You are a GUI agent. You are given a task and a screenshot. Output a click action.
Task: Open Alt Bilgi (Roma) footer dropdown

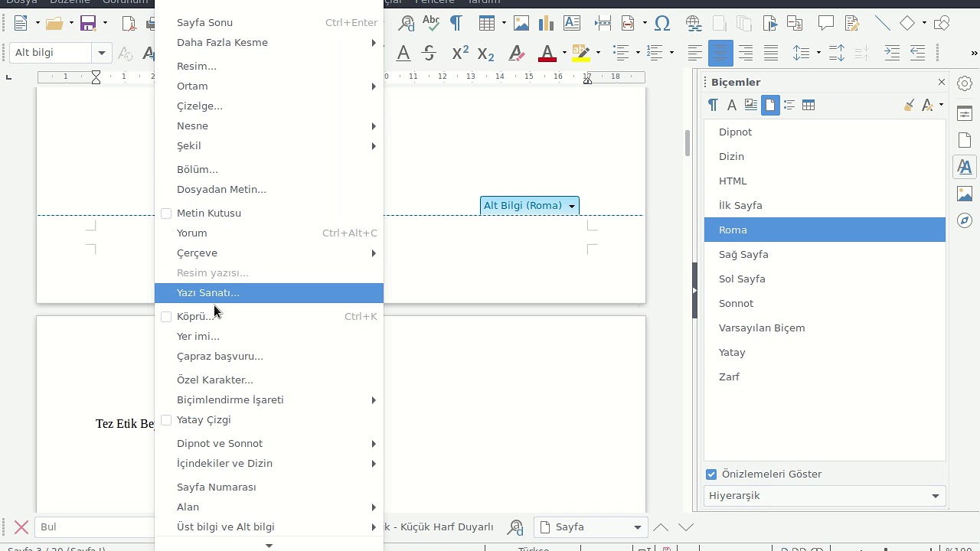pos(572,206)
